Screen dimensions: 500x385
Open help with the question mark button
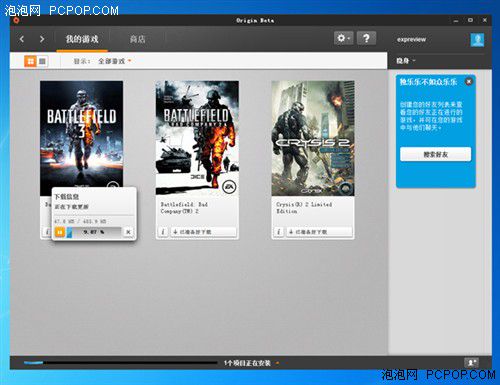point(366,38)
